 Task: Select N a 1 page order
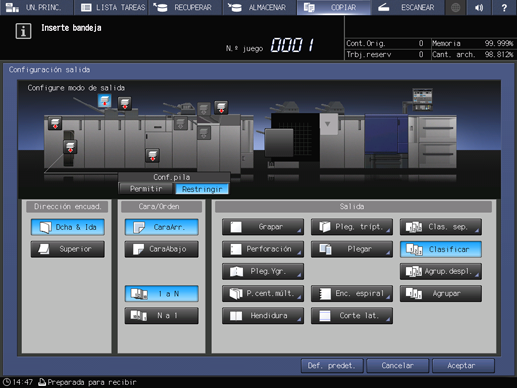pos(162,315)
